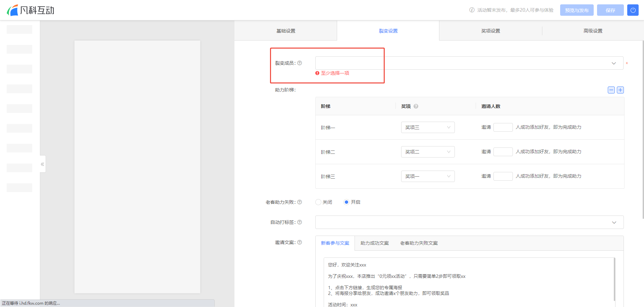
Task: Click the power icon button at top right
Action: pyautogui.click(x=633, y=10)
